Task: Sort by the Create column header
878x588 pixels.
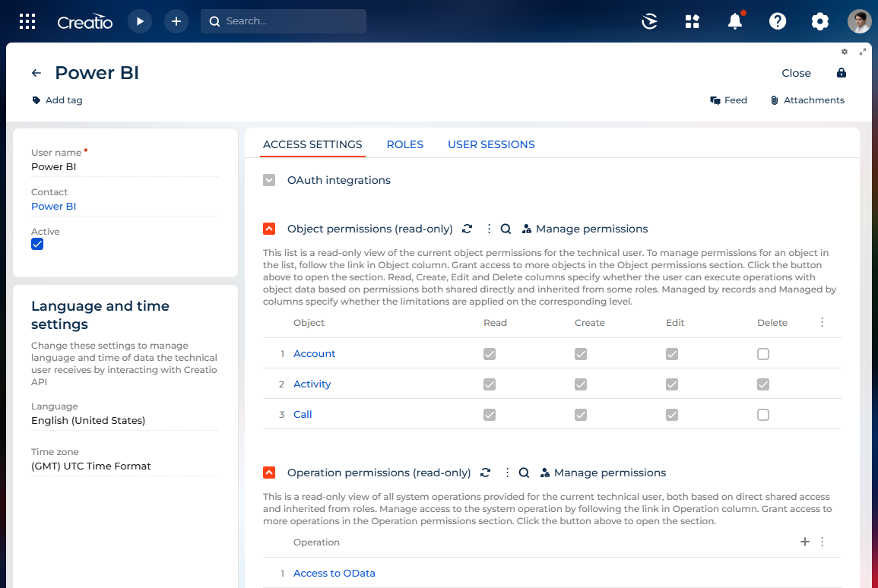Action: tap(590, 323)
